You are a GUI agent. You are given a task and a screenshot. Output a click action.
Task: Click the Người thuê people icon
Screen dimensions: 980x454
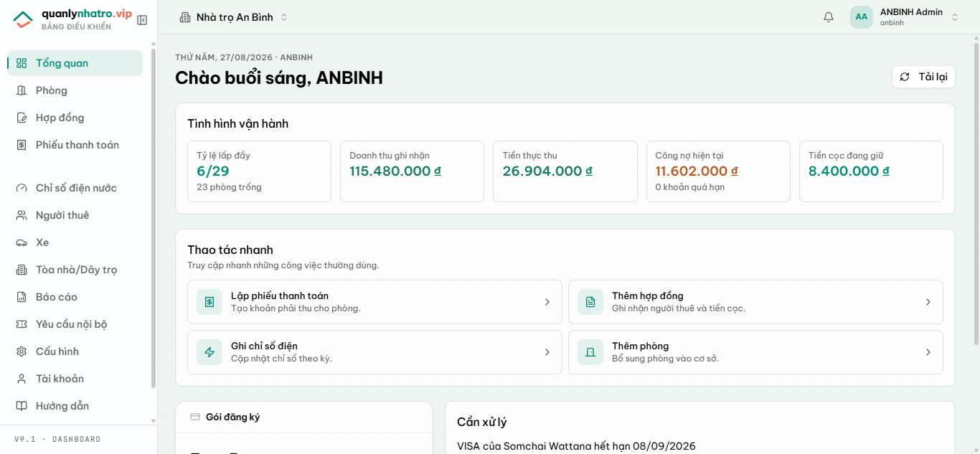(22, 215)
